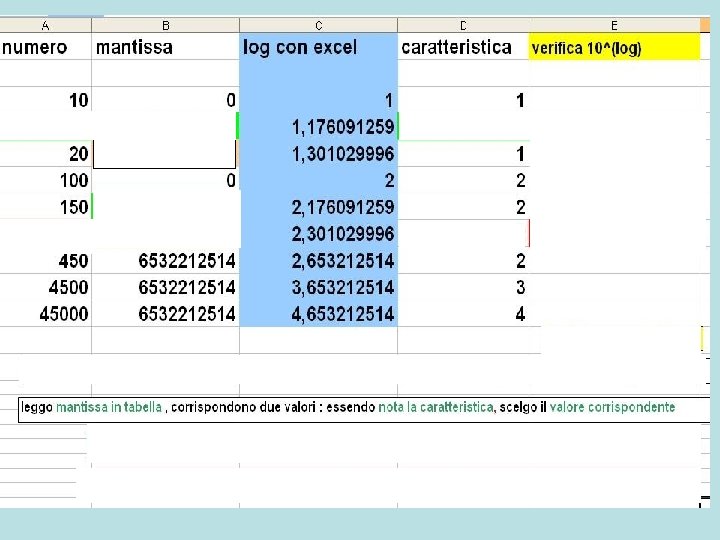Viewport: 720px width, 540px height.
Task: Select log value 1,176091259
Action: pyautogui.click(x=318, y=127)
